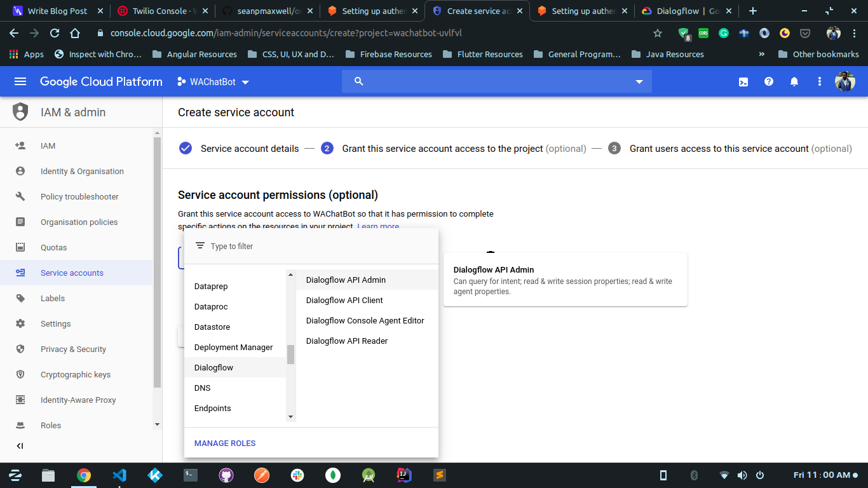868x488 pixels.
Task: Collapse the IAM sidebar with the arrow icon
Action: [20, 446]
